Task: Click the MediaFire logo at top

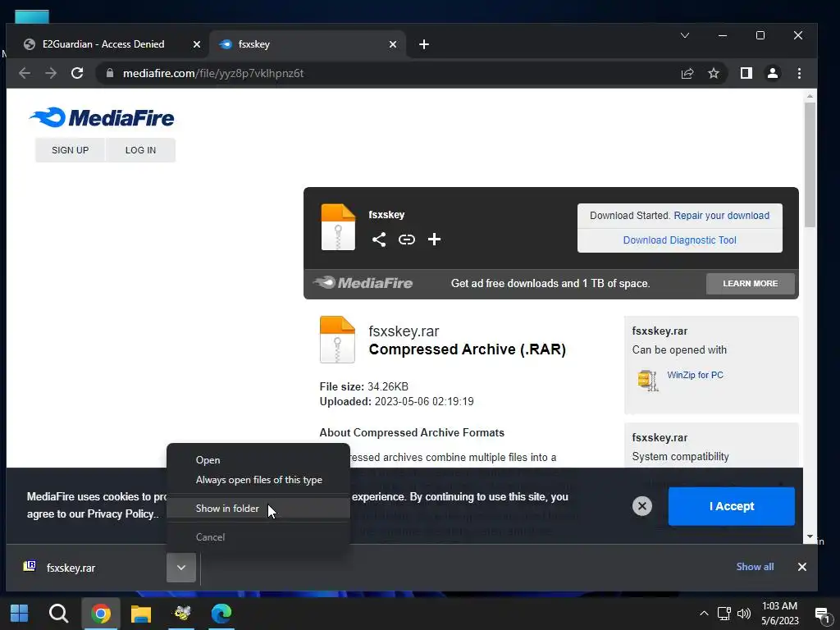Action: [x=102, y=118]
